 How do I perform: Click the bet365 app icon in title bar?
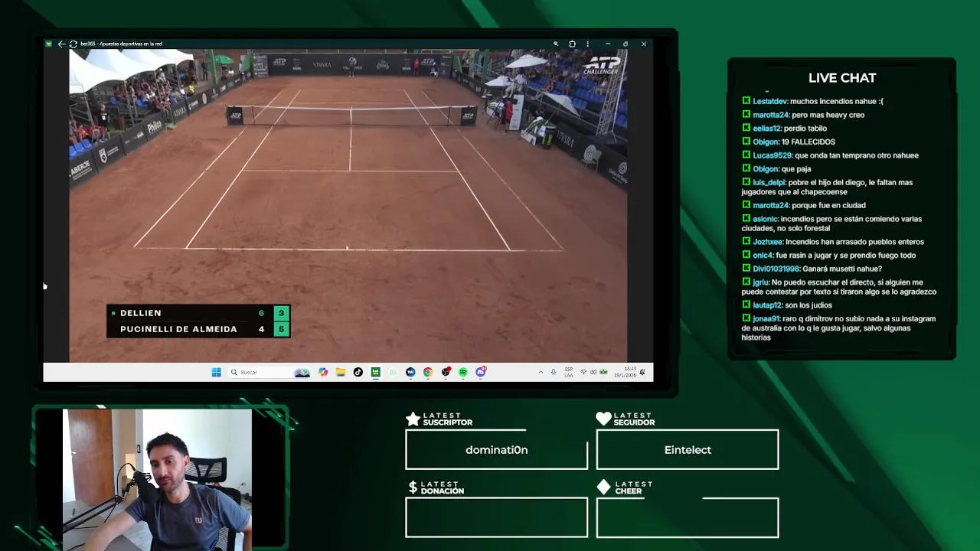tap(48, 44)
